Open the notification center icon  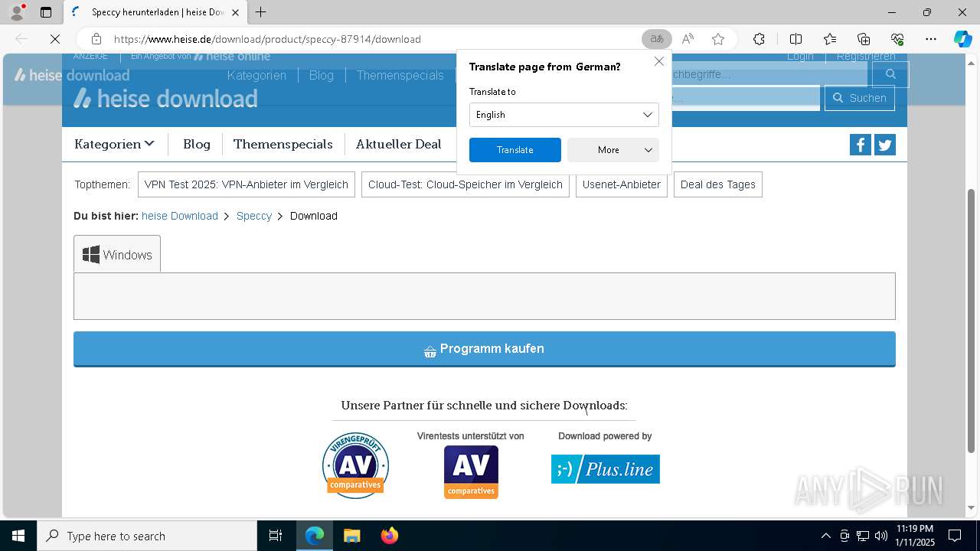(x=955, y=536)
